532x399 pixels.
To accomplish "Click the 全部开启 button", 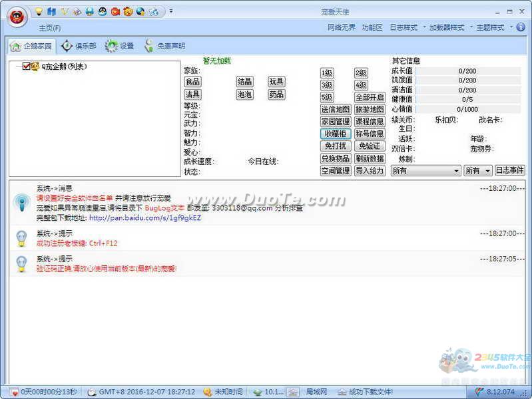I will tap(369, 97).
